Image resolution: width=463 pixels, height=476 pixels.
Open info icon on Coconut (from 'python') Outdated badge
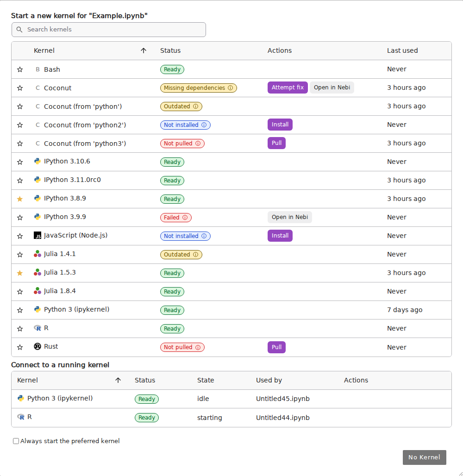pyautogui.click(x=195, y=106)
